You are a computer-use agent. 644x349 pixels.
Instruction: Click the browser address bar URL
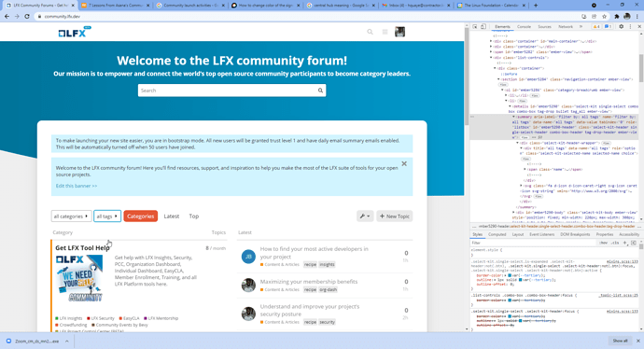pyautogui.click(x=63, y=17)
